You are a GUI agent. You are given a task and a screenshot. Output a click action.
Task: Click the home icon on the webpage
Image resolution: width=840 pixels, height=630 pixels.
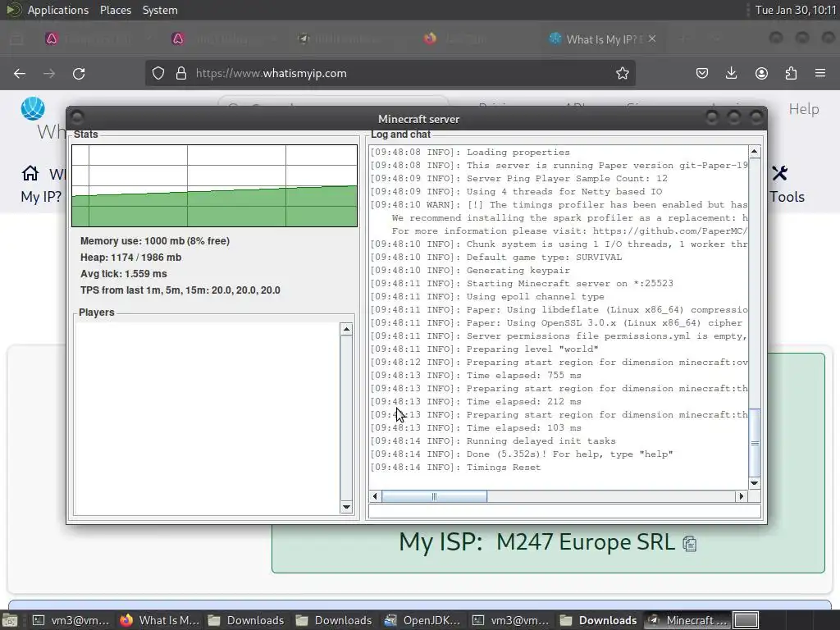click(x=30, y=173)
